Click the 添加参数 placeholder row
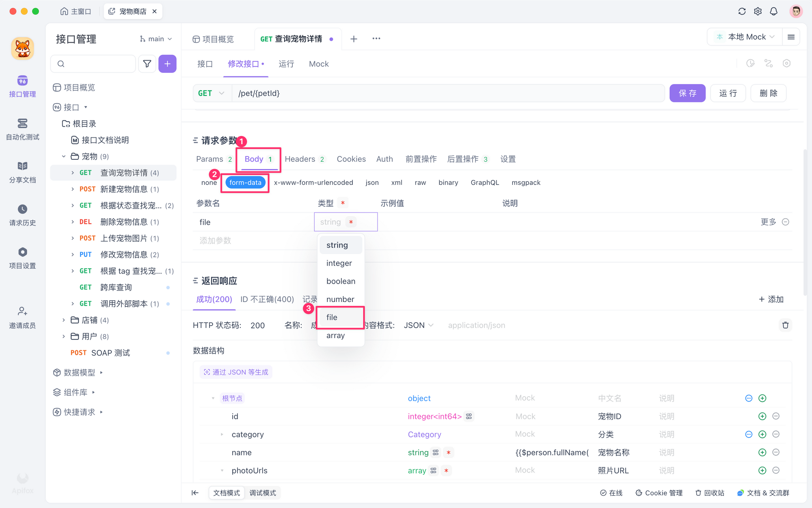Screen dimensions: 812x508 click(215, 241)
